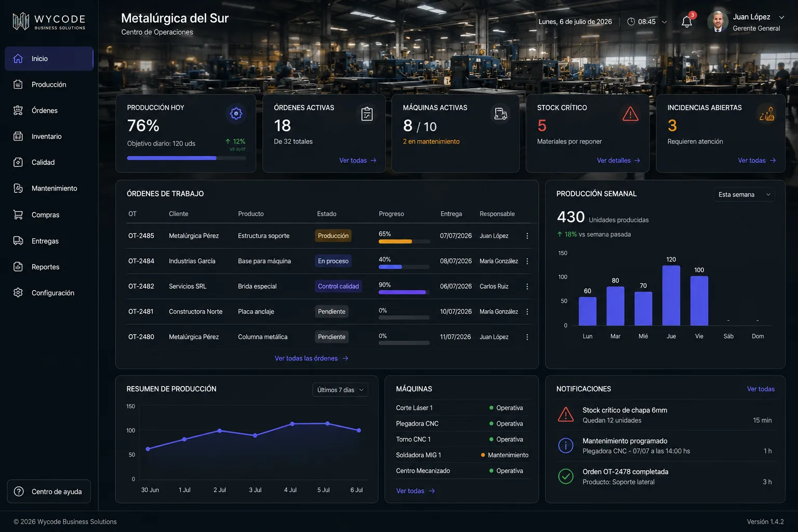Expand the Esta semana dropdown
Image resolution: width=798 pixels, height=532 pixels.
(x=744, y=194)
